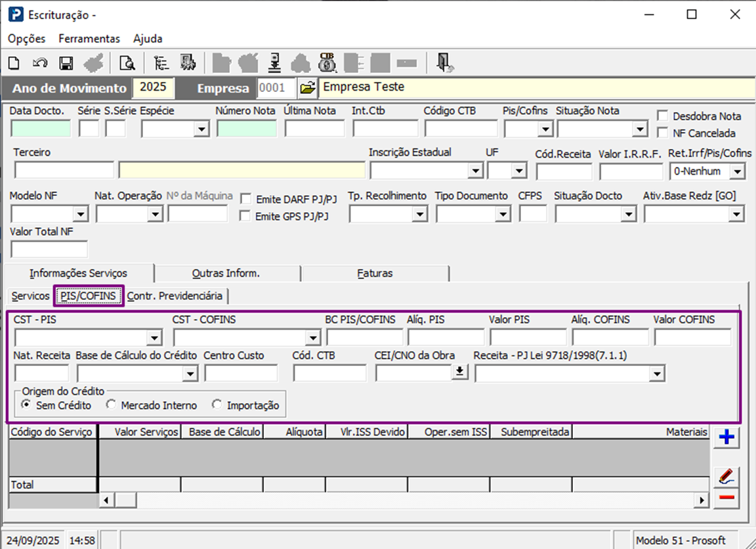Select the Mercado Interno radio option
The height and width of the screenshot is (549, 756).
pos(111,405)
